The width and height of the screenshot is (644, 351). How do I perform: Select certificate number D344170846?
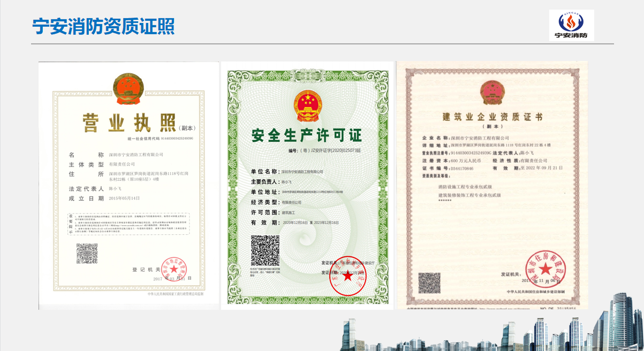(463, 168)
